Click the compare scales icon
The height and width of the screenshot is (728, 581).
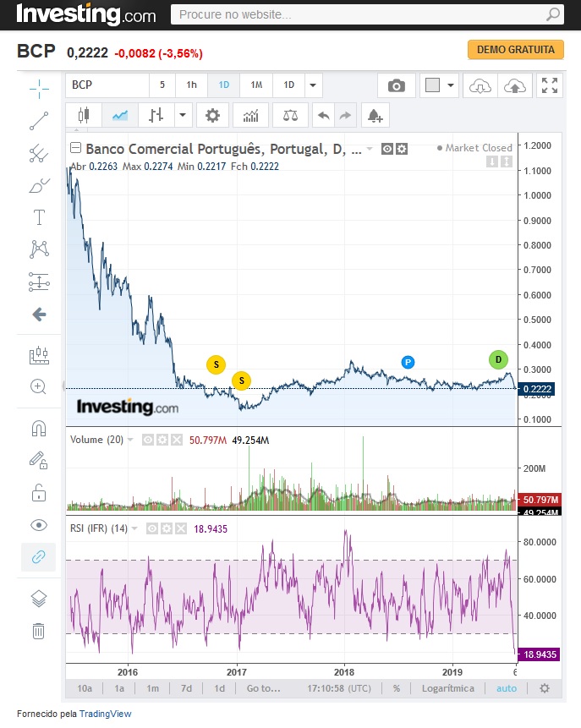[x=291, y=115]
